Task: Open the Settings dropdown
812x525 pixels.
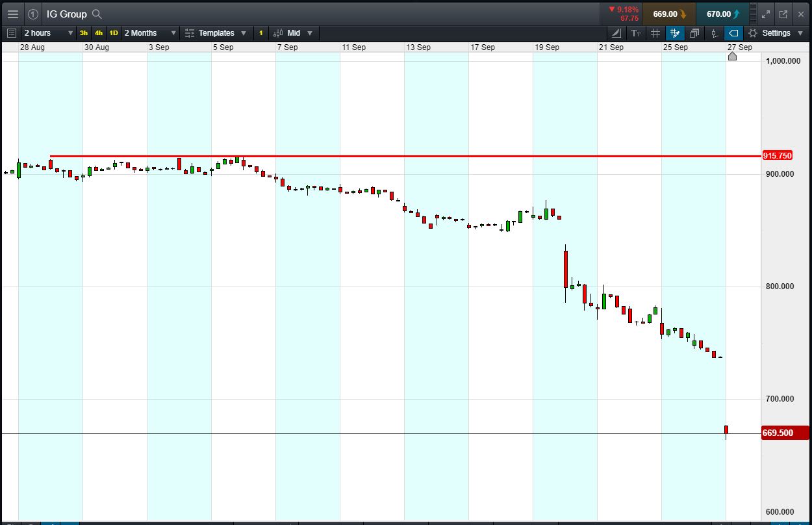Action: 777,33
